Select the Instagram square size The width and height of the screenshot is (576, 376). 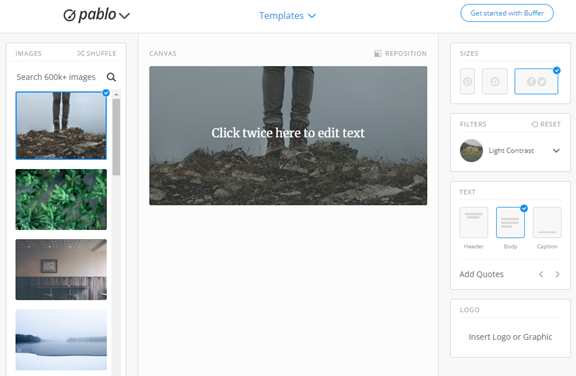click(x=495, y=81)
